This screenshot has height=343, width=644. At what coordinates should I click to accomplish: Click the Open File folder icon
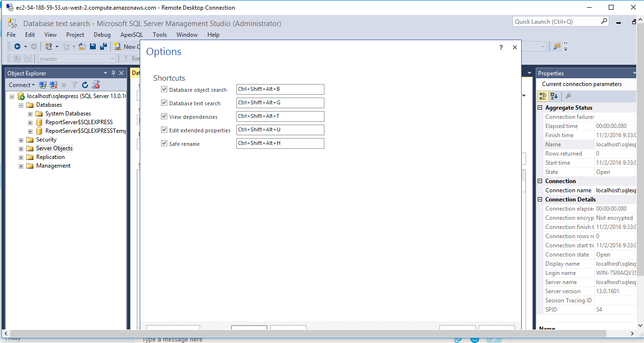(x=82, y=47)
